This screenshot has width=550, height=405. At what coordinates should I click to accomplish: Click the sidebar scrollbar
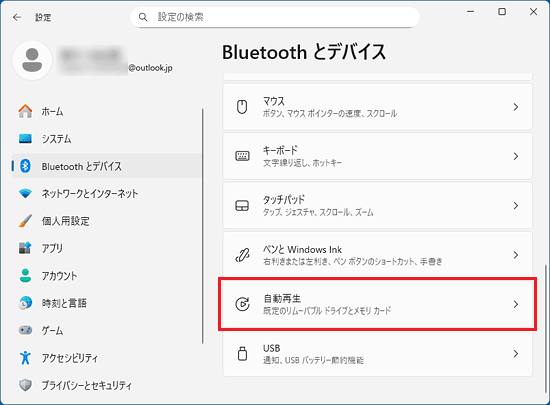pos(203,226)
